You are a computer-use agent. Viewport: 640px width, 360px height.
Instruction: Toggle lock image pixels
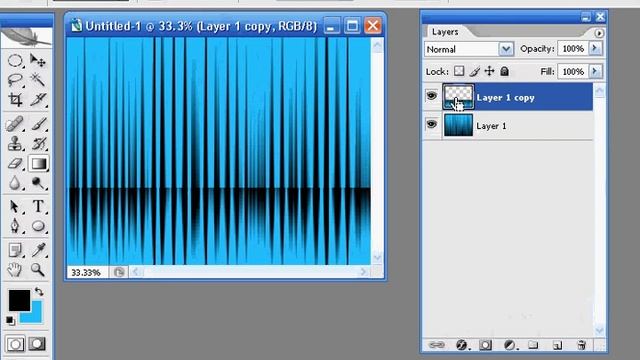click(x=474, y=71)
